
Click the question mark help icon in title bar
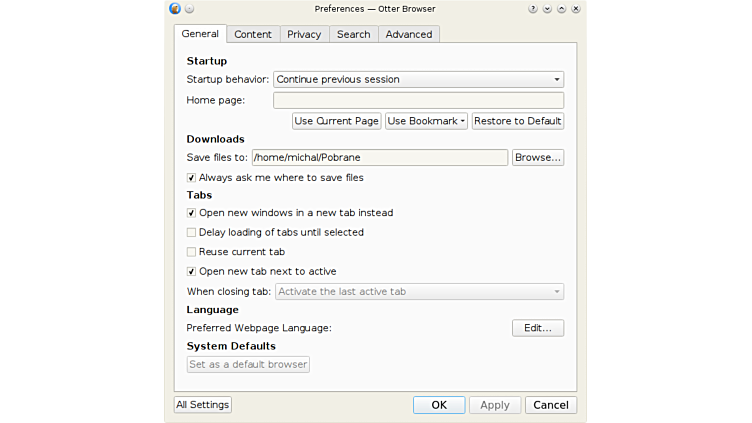533,8
